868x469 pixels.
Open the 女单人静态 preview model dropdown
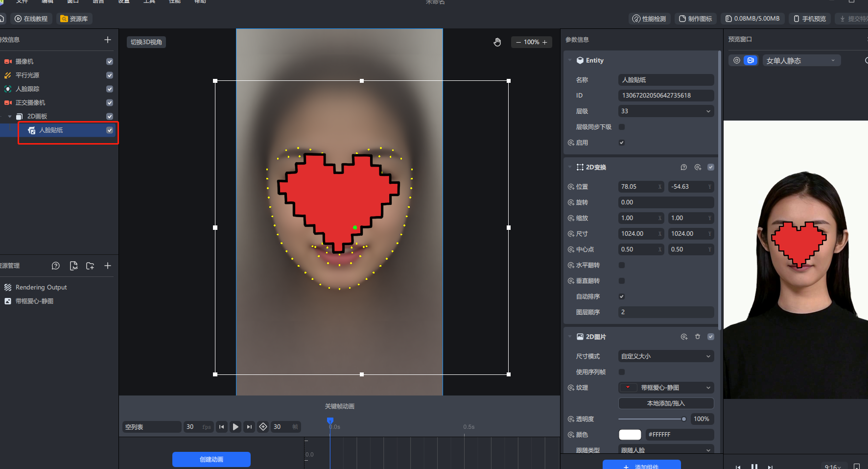[801, 60]
